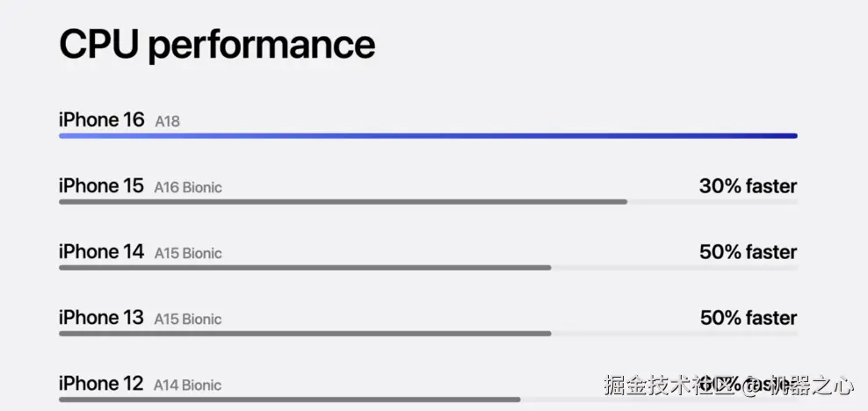The image size is (868, 411).
Task: Select the iPhone 16 label
Action: pyautogui.click(x=101, y=120)
